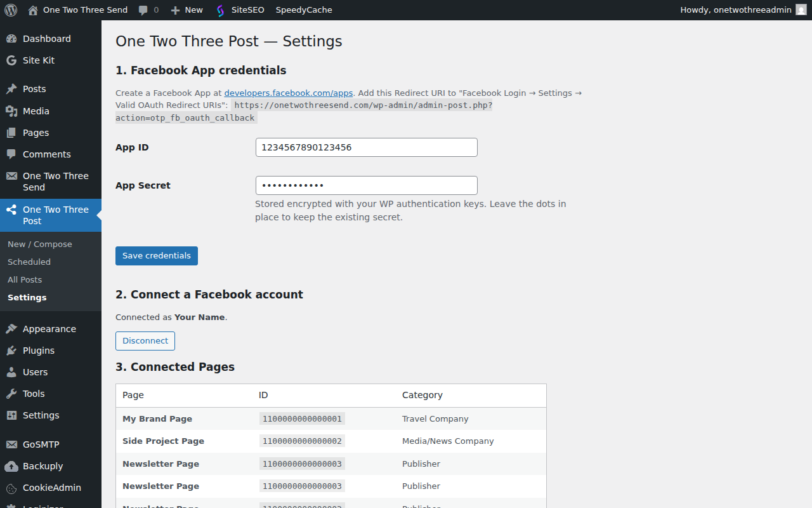812x508 pixels.
Task: Click the My Brand Page row name
Action: (157, 419)
